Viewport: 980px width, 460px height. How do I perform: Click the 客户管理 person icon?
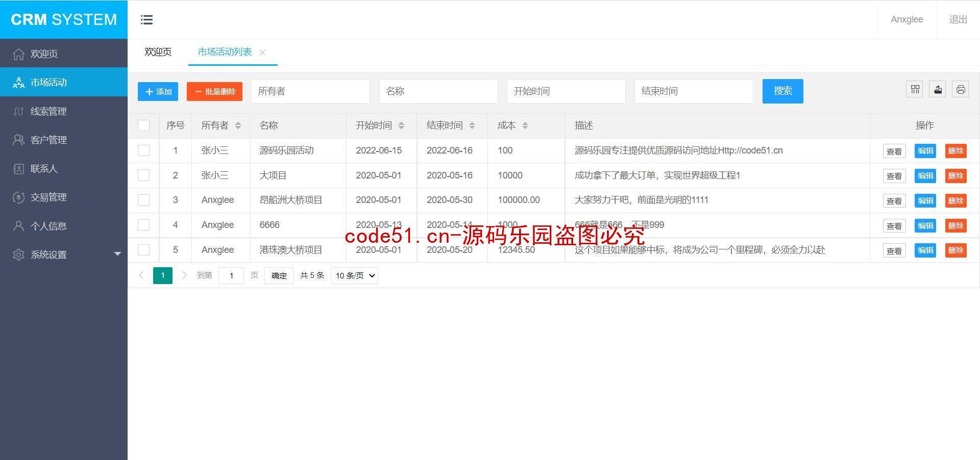pos(18,140)
